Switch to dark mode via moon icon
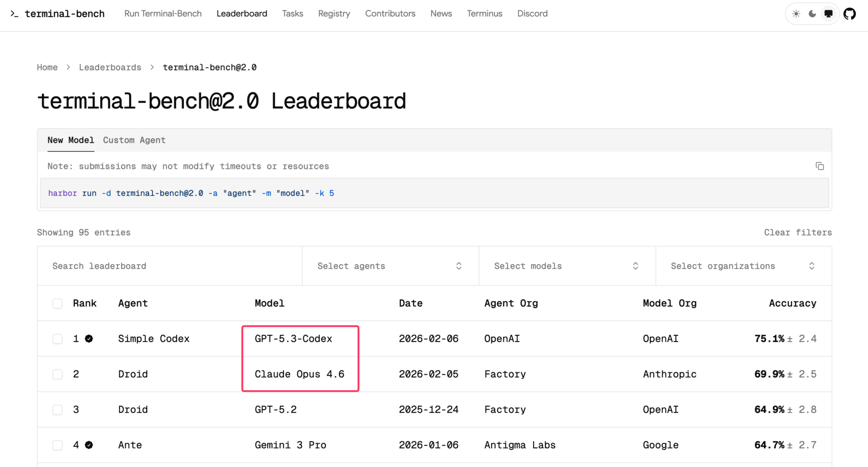The image size is (868, 467). click(x=812, y=14)
